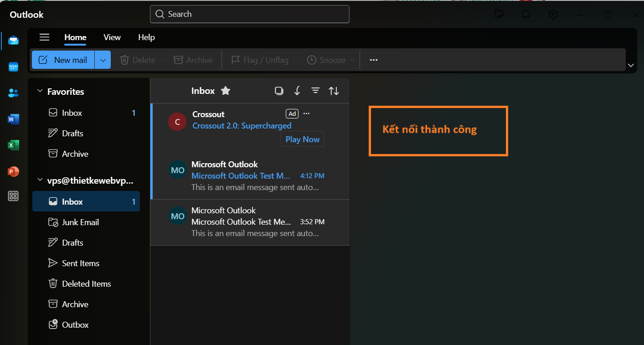This screenshot has height=345, width=644.
Task: Toggle the hamburger navigation pane icon
Action: [x=44, y=37]
